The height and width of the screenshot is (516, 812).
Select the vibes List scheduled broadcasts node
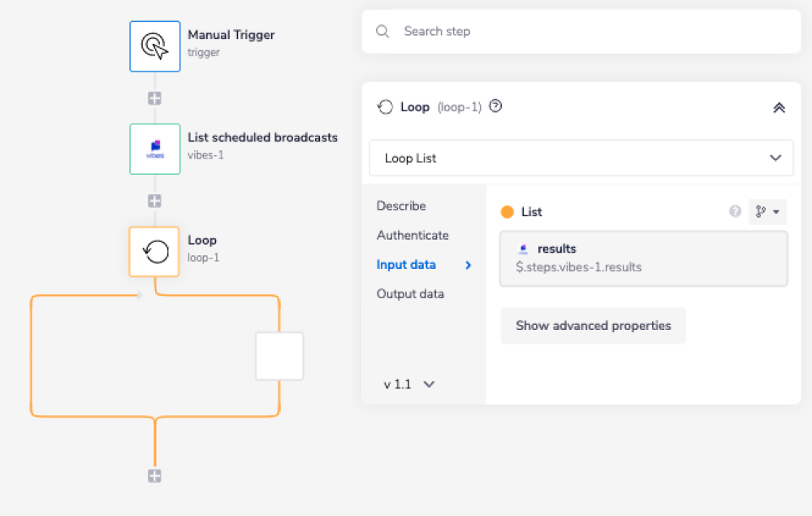click(155, 149)
